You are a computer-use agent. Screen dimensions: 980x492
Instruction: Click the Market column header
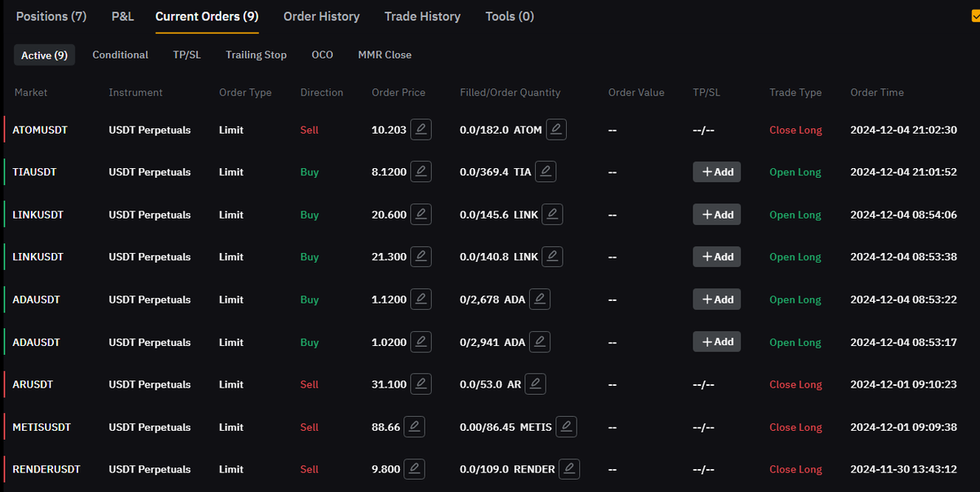(31, 92)
